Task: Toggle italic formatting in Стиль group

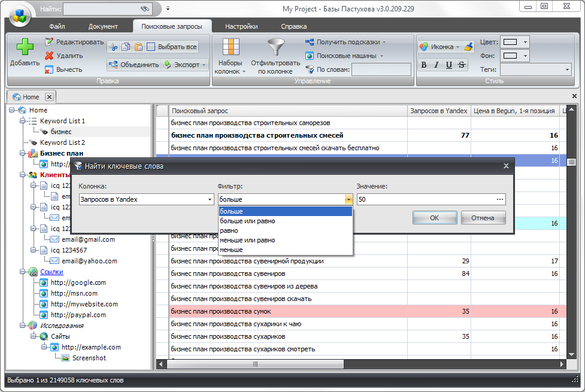Action: pyautogui.click(x=437, y=65)
